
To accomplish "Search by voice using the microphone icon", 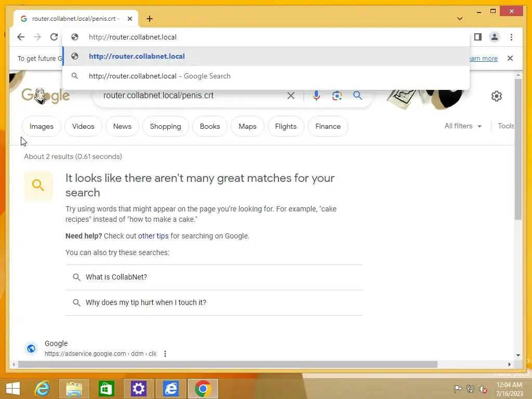I will 316,96.
